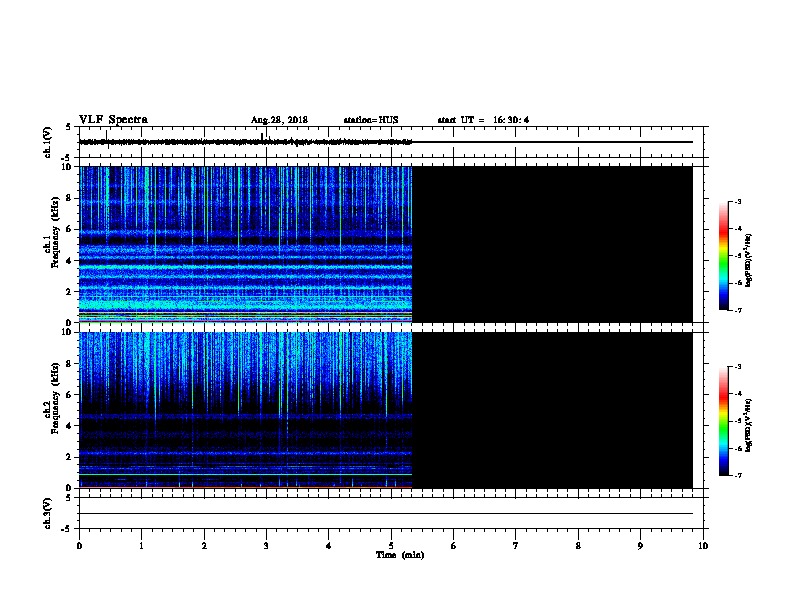Click the ch.1 voltage waveform trace
Screen dimensions: 792x612
245,142
